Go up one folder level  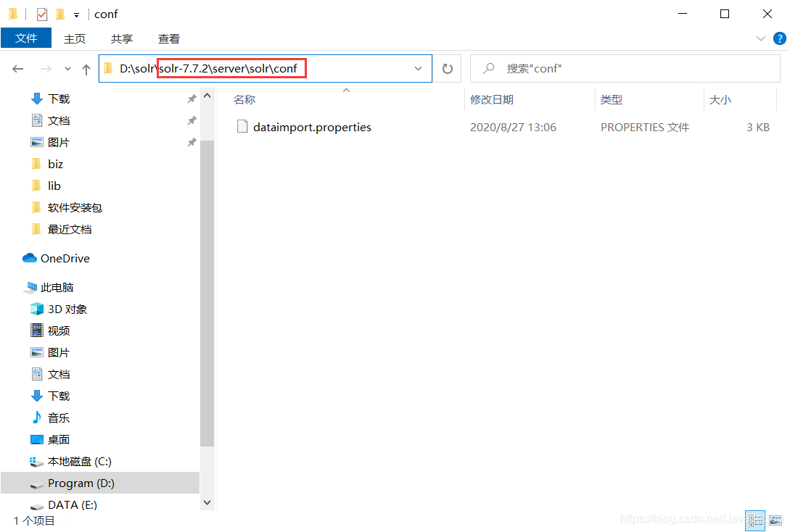click(x=86, y=69)
